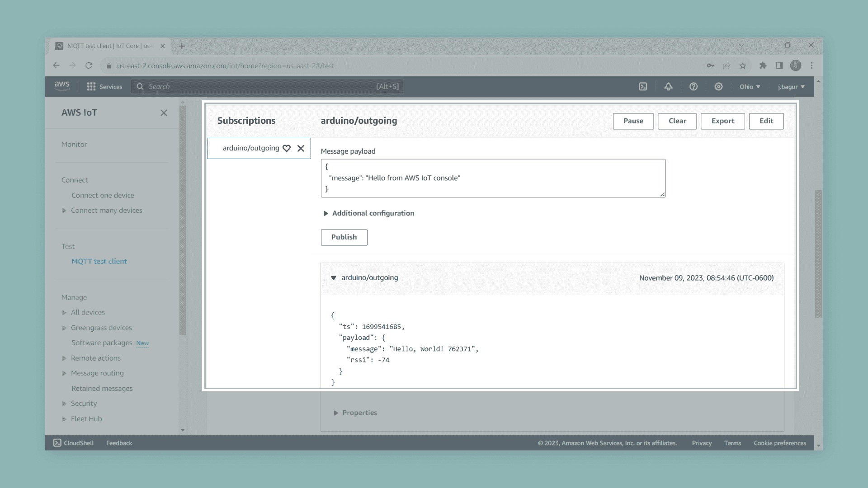Go back in browser history
This screenshot has height=488, width=868.
(x=57, y=66)
